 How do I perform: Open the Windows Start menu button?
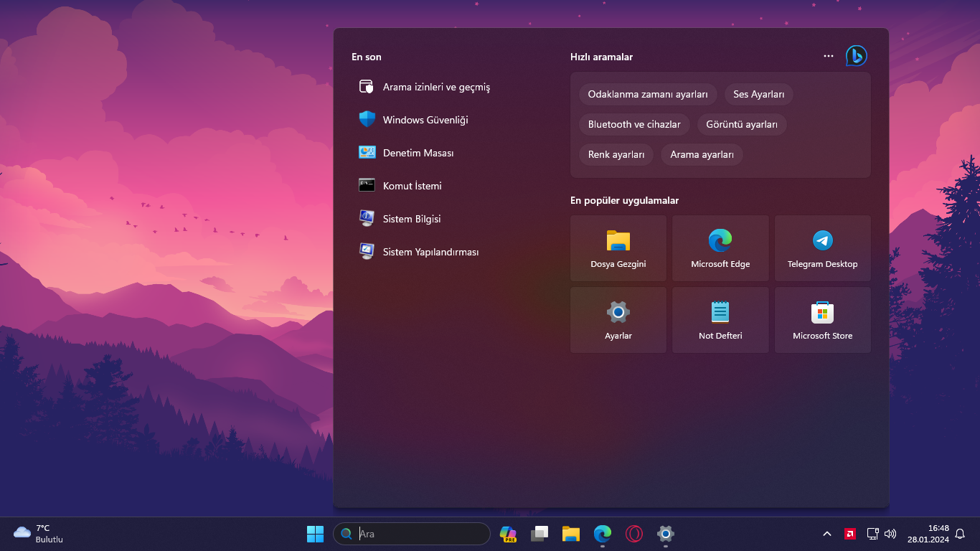tap(315, 534)
